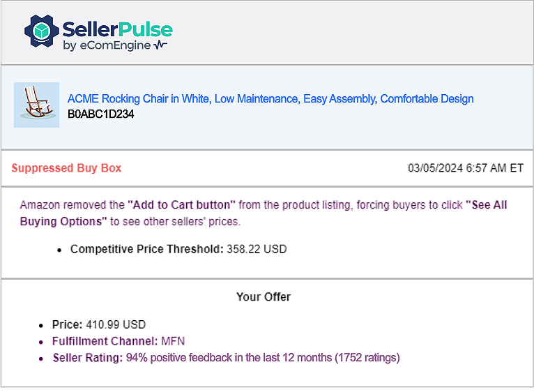Click the SellerPulse wordmark text

coord(117,29)
